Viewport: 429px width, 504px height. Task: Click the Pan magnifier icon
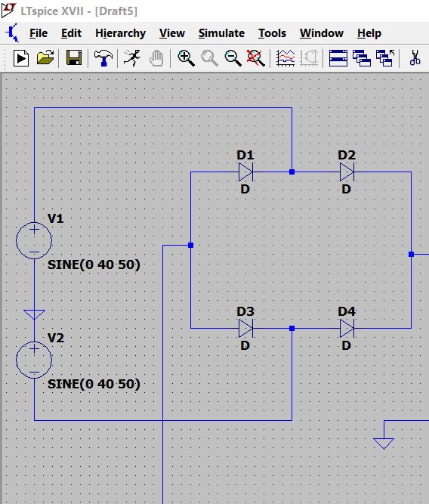pyautogui.click(x=209, y=58)
